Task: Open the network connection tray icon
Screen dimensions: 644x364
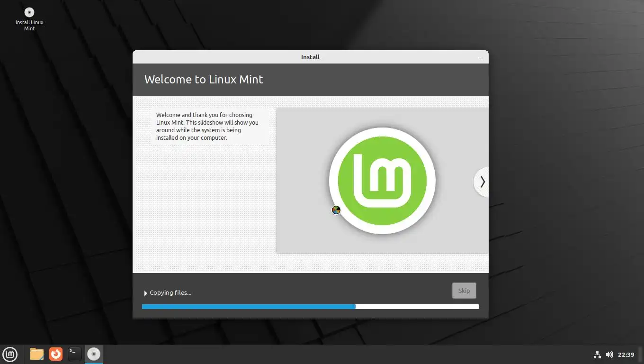Action: (x=597, y=355)
